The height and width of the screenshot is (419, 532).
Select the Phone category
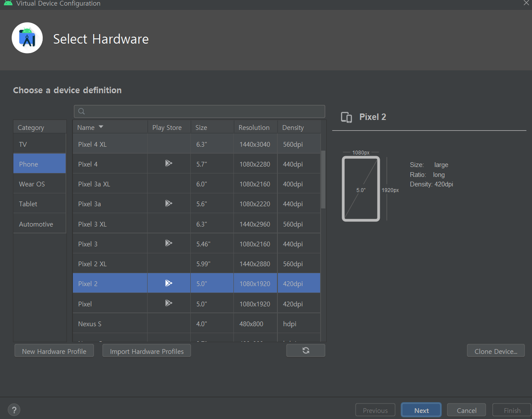tap(40, 164)
